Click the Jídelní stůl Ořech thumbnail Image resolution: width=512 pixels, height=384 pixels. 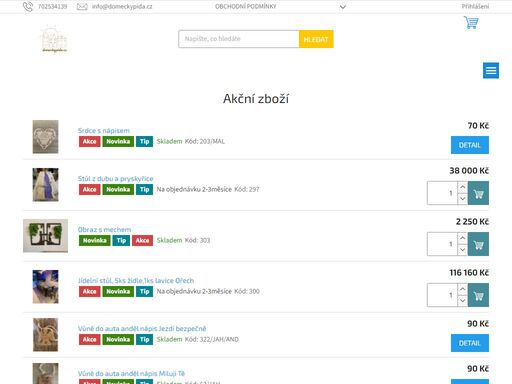(45, 287)
